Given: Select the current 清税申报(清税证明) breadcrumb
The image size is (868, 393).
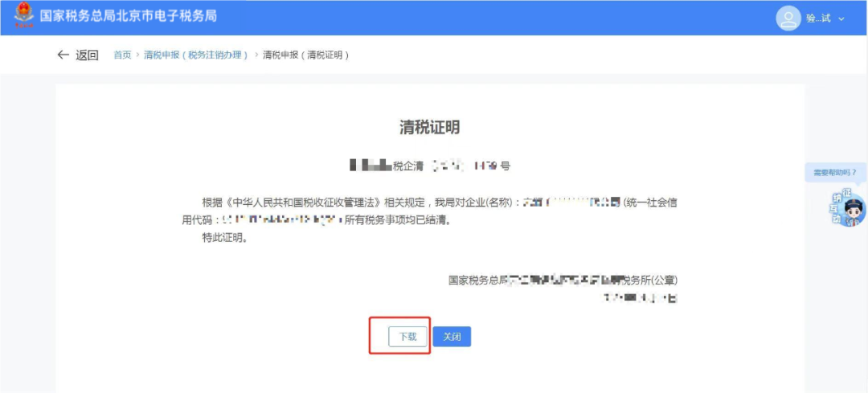Looking at the screenshot, I should click(305, 55).
